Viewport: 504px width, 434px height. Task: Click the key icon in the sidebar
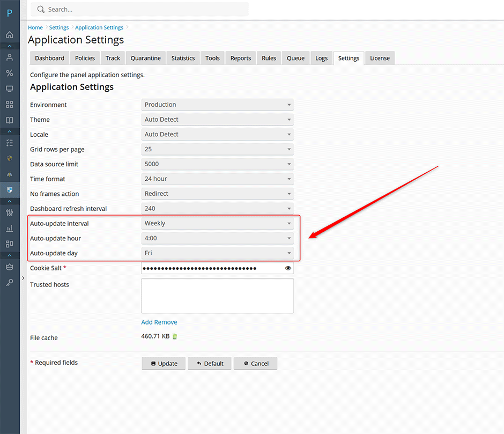pyautogui.click(x=10, y=283)
